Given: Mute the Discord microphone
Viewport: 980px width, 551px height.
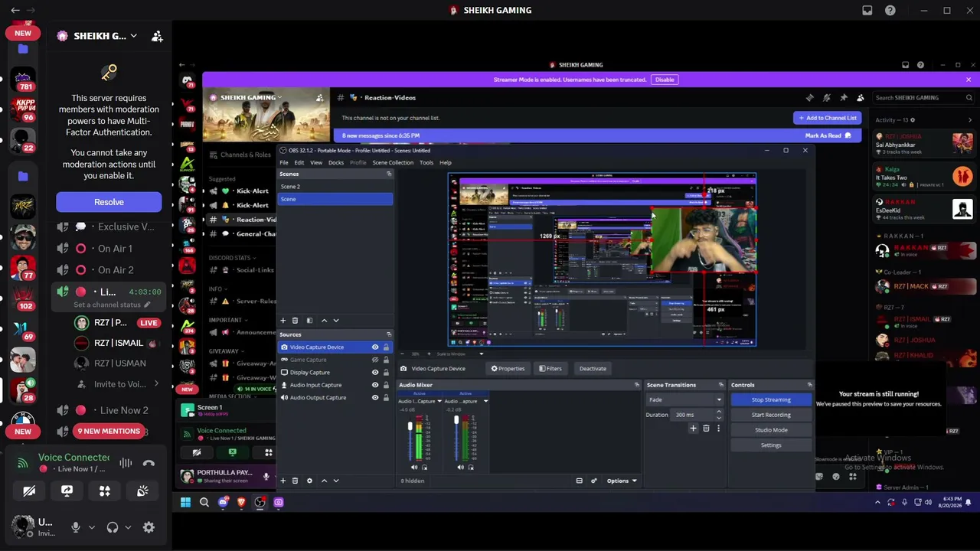Looking at the screenshot, I should [x=75, y=527].
